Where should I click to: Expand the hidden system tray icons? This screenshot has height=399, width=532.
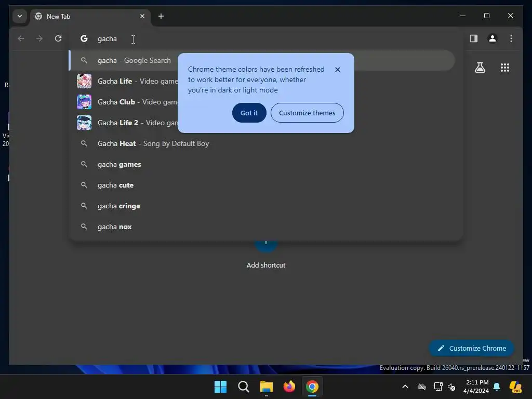pyautogui.click(x=405, y=387)
